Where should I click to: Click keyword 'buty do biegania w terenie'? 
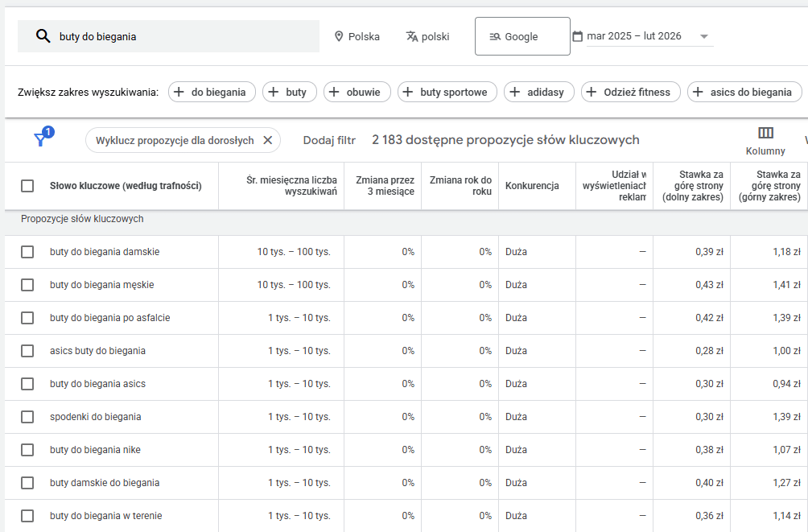pyautogui.click(x=106, y=516)
